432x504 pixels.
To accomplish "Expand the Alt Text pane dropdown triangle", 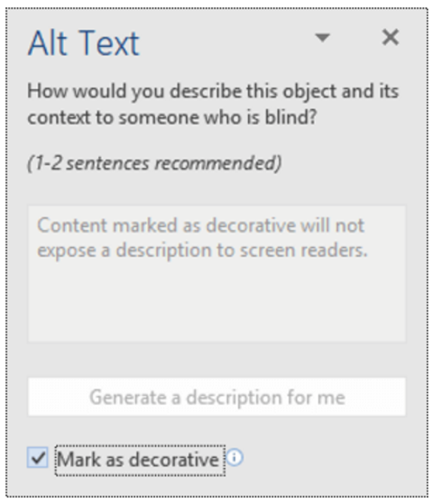I will coord(322,38).
